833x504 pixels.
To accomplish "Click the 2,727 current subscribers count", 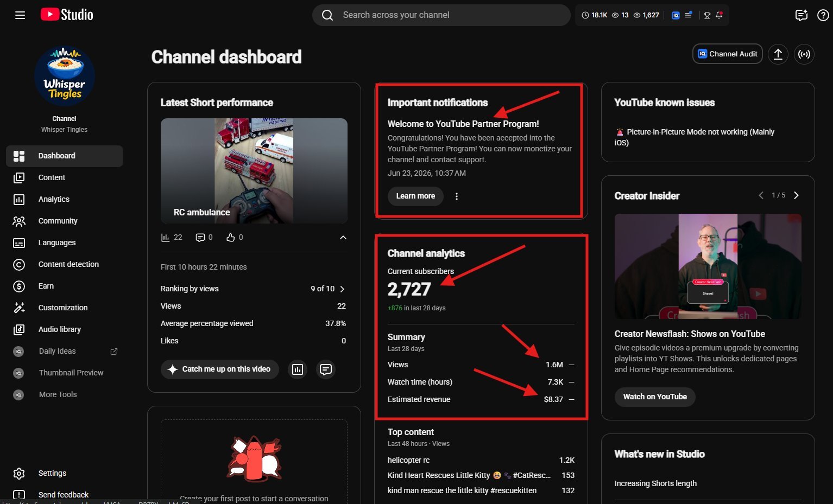I will point(409,290).
